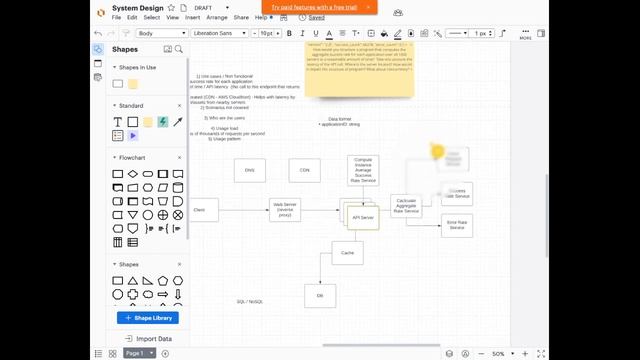Pick the inverted triangle merge shape
Viewport: 640px width, 360px height.
point(133,215)
